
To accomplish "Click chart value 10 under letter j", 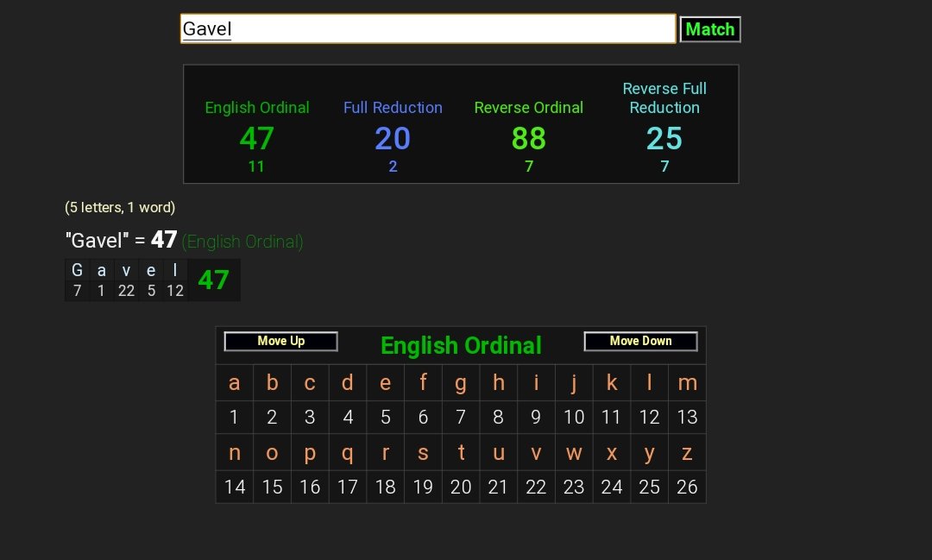I will [574, 417].
